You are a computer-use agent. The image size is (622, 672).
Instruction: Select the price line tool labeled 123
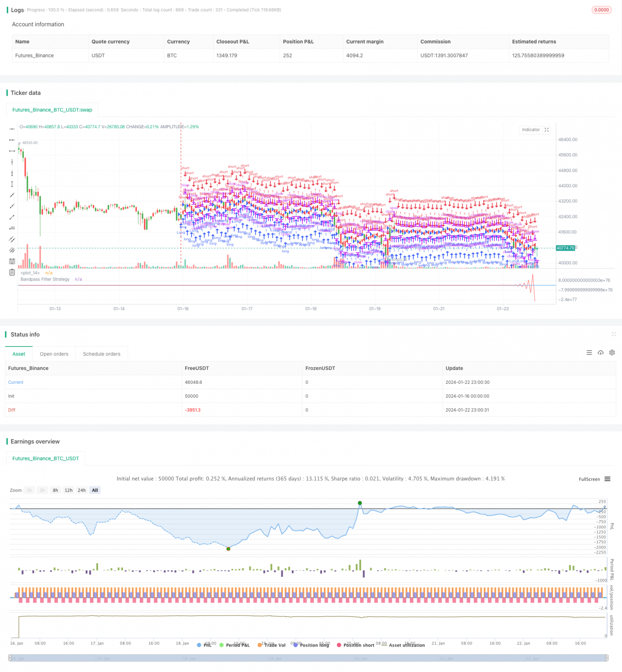[12, 228]
